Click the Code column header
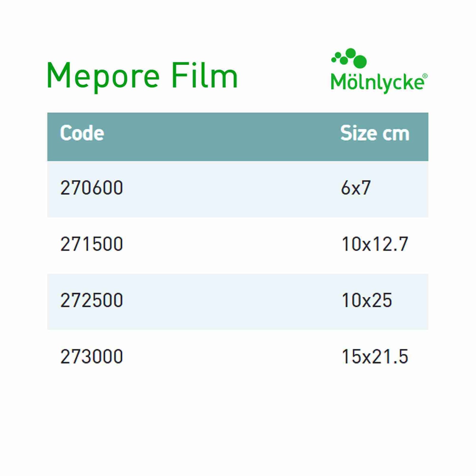 (82, 133)
